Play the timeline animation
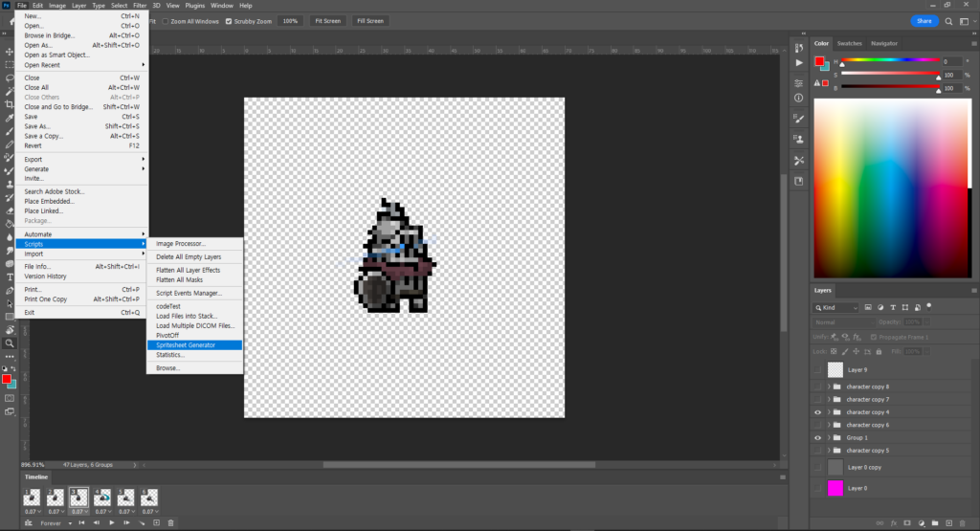The width and height of the screenshot is (980, 531). [112, 523]
